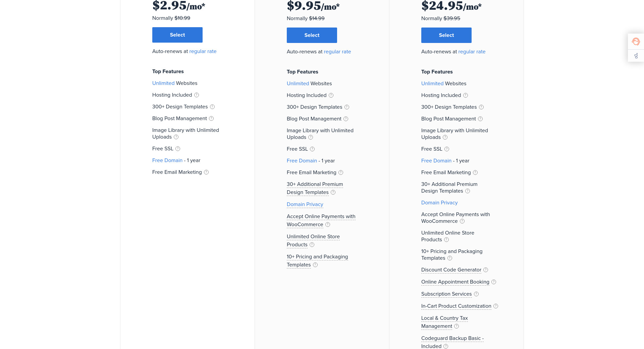Choose the $24.95/mo plan Select button
Viewport: 644px width, 349px height.
tap(446, 35)
